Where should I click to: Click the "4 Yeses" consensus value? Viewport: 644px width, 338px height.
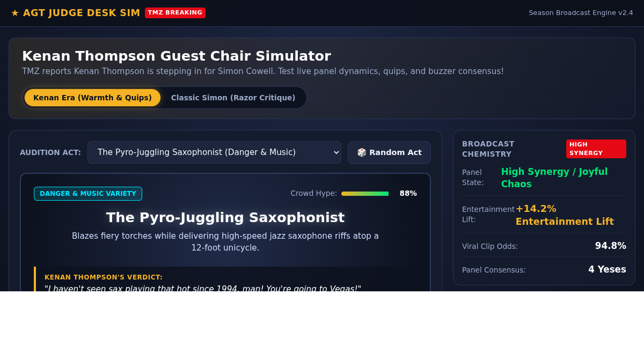(x=607, y=269)
